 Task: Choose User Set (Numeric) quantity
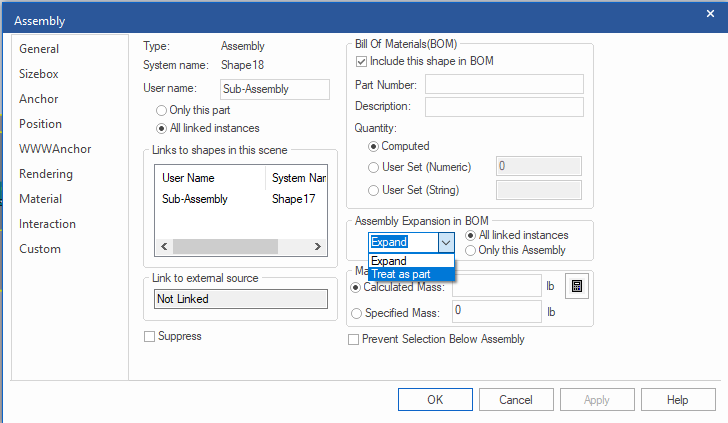point(419,167)
